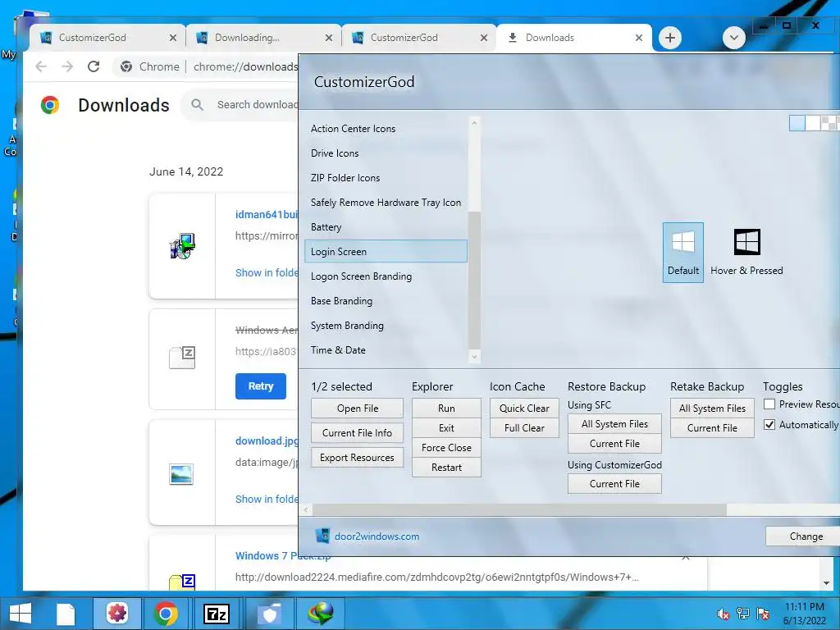Select white preview background swatch
Viewport: 840px width, 630px height.
pyautogui.click(x=813, y=123)
